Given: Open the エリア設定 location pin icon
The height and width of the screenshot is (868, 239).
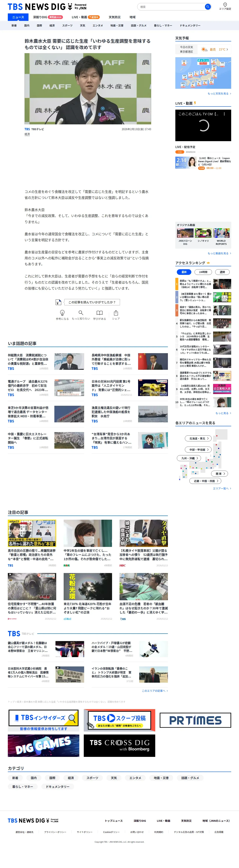Looking at the screenshot, I should tap(225, 5).
